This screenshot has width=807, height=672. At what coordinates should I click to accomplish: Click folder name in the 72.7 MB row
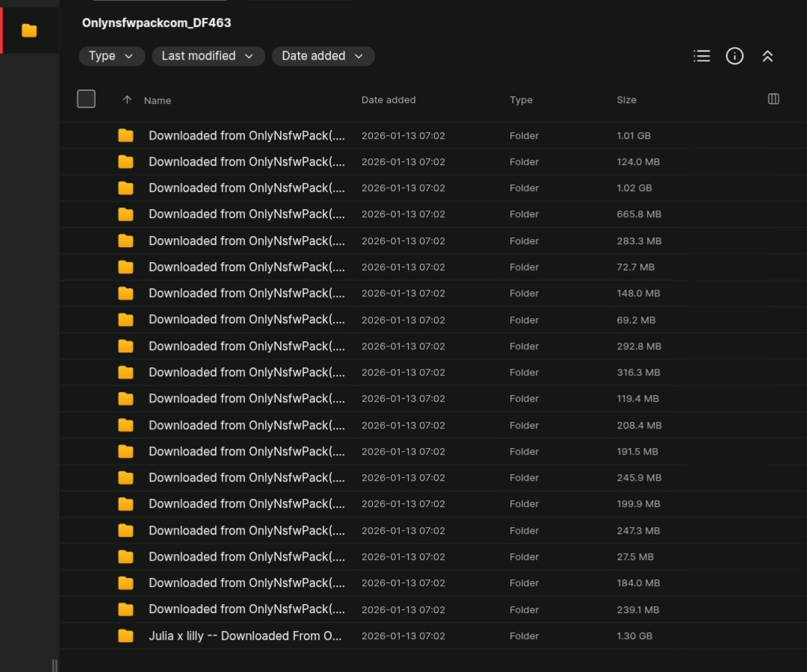pyautogui.click(x=247, y=267)
